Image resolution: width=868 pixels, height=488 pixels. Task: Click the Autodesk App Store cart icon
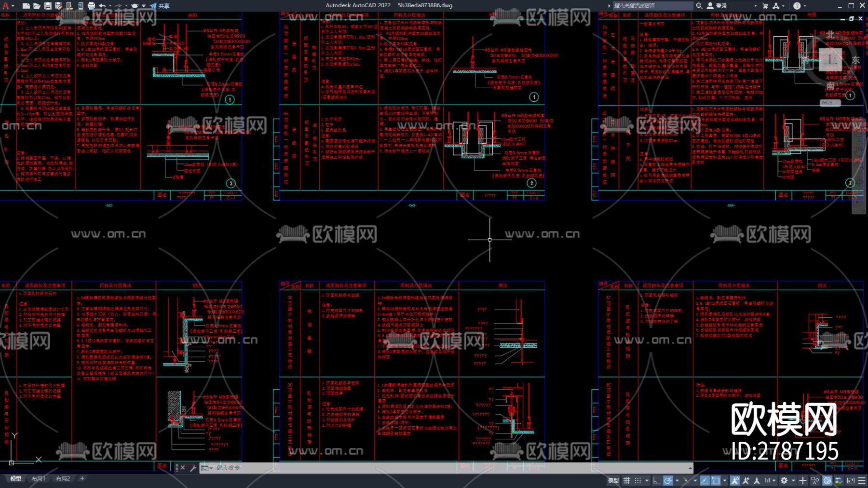(765, 6)
